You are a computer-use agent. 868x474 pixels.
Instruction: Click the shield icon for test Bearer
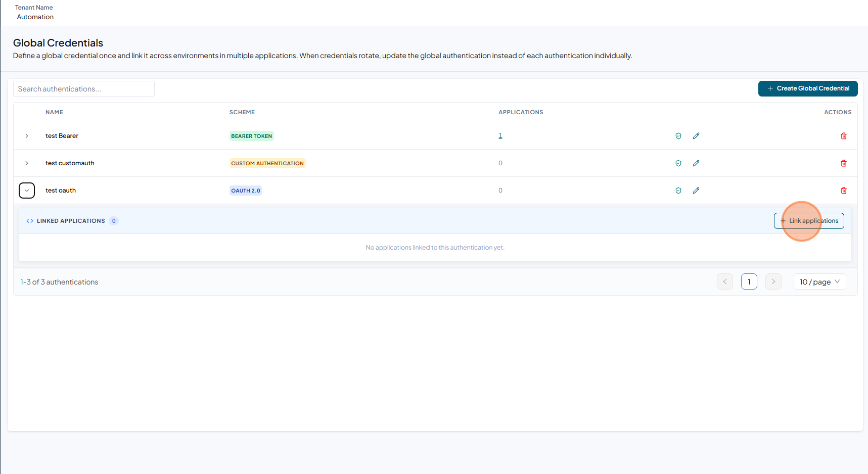click(678, 136)
